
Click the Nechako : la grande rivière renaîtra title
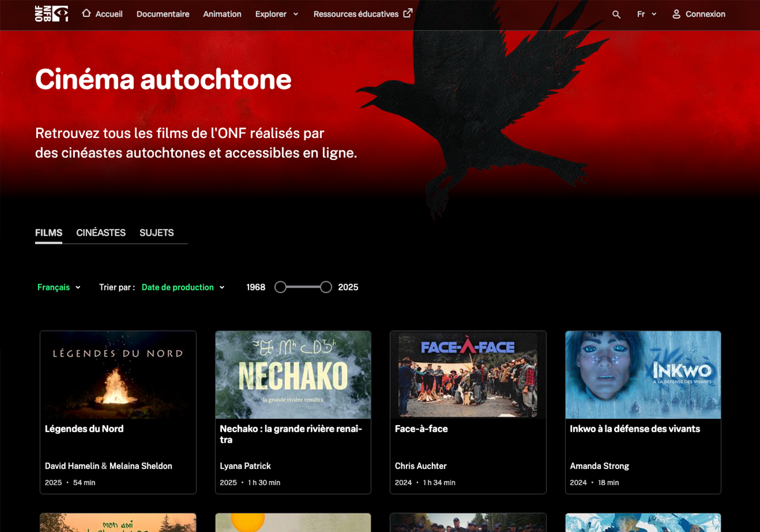coord(291,434)
